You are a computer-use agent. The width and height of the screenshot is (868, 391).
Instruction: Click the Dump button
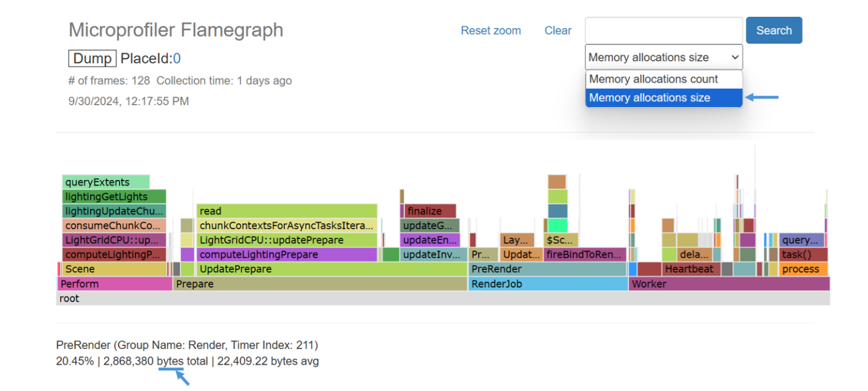click(x=92, y=58)
